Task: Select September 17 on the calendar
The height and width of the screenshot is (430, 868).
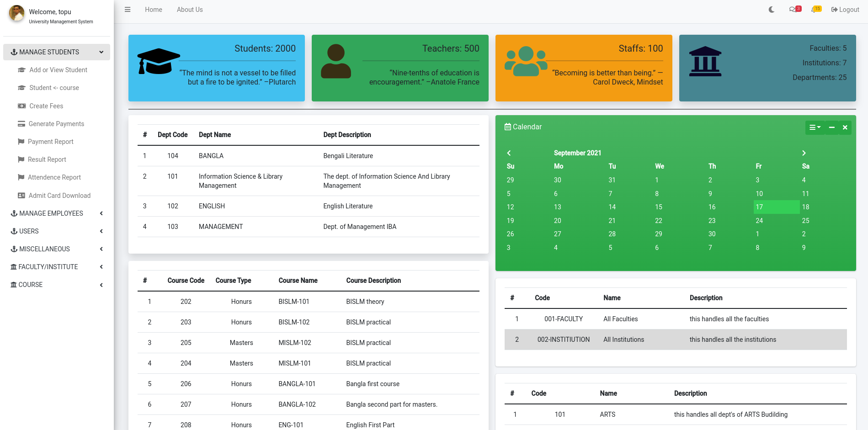Action: (759, 207)
